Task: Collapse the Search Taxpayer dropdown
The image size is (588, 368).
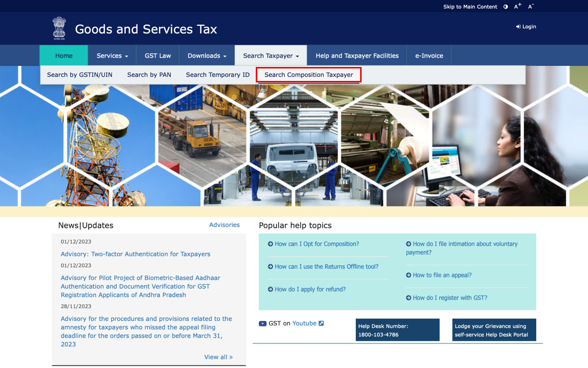Action: click(x=271, y=56)
